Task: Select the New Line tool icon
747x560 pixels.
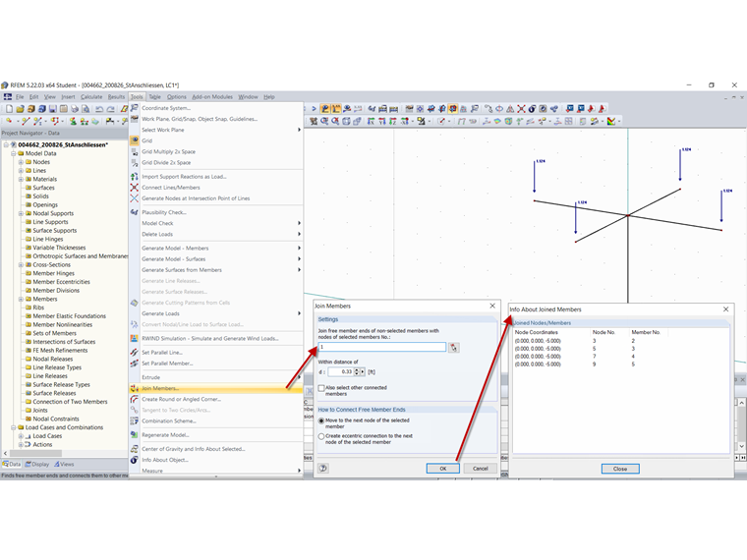Action: click(26, 121)
